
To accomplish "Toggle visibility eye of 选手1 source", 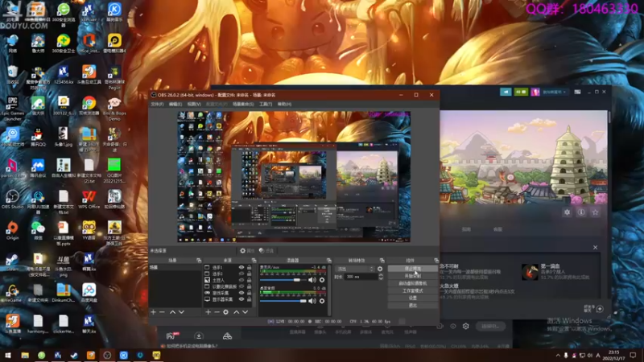I will [x=242, y=268].
